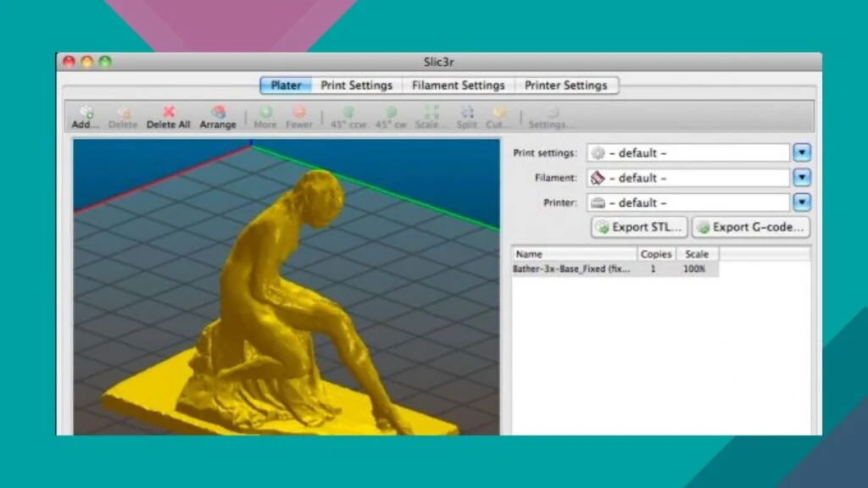Switch to the Plater tab
Image resolution: width=868 pixels, height=488 pixels.
point(286,86)
